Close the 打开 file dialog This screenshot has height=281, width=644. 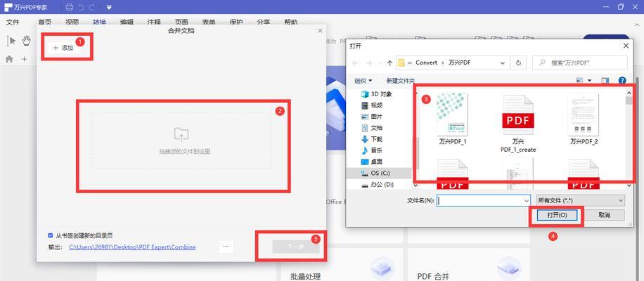coord(626,46)
